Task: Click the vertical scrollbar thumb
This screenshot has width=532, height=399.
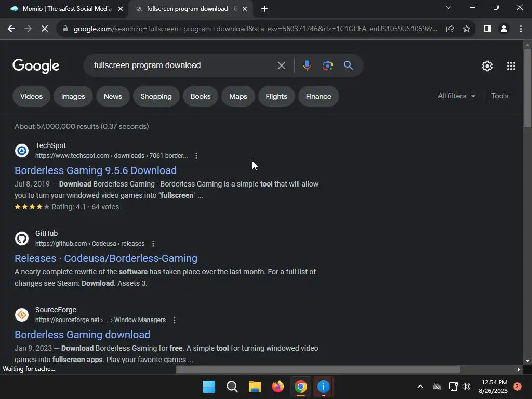Action: pos(527,88)
